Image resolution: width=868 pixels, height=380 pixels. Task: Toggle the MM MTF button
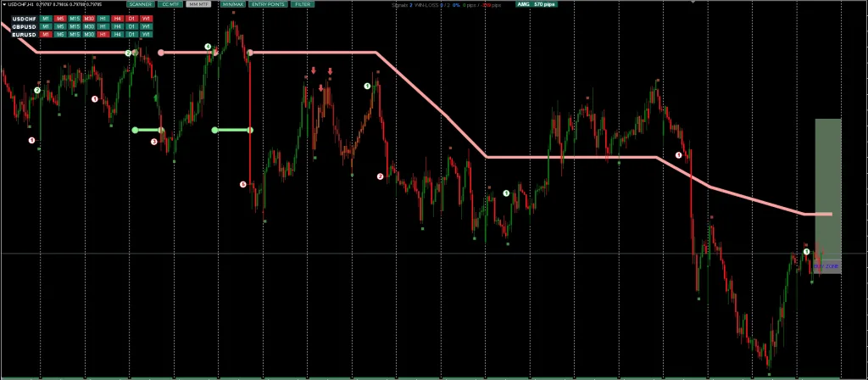(x=198, y=4)
